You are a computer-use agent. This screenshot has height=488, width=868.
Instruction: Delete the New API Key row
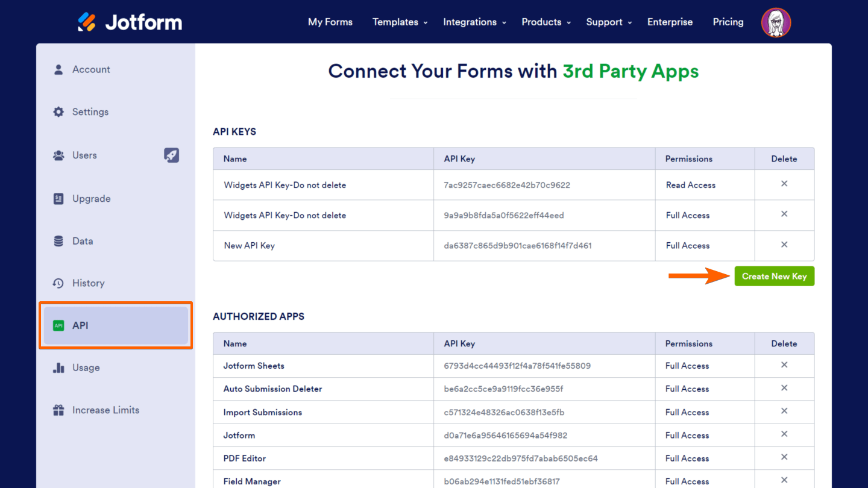point(784,245)
